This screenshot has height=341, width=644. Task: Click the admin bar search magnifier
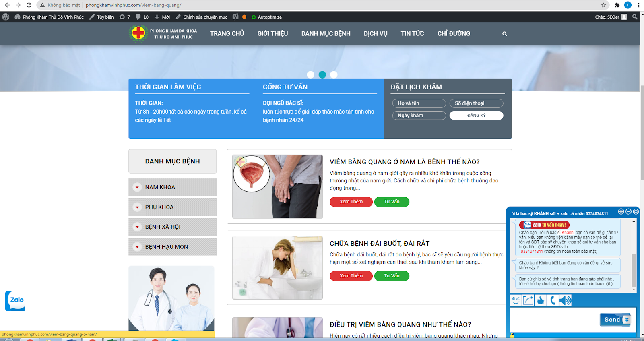pos(635,17)
